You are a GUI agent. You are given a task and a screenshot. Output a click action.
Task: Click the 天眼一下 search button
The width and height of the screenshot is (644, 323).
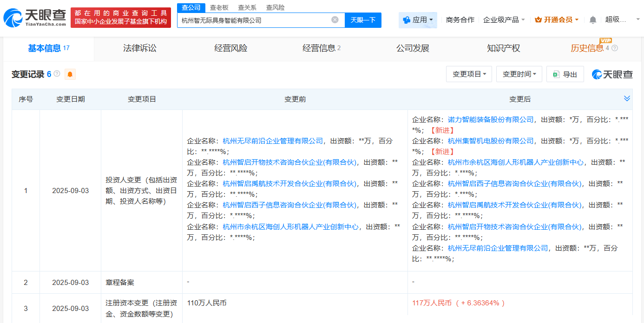363,20
